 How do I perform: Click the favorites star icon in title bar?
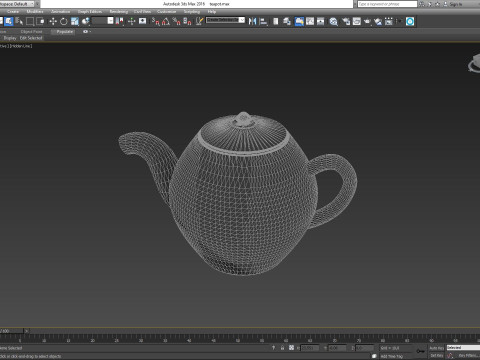tap(437, 4)
